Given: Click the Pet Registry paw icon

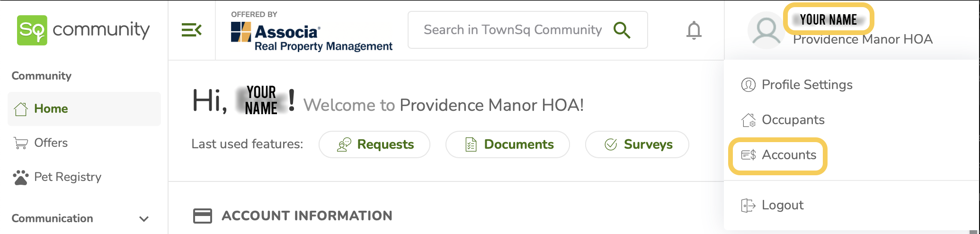Looking at the screenshot, I should (21, 177).
